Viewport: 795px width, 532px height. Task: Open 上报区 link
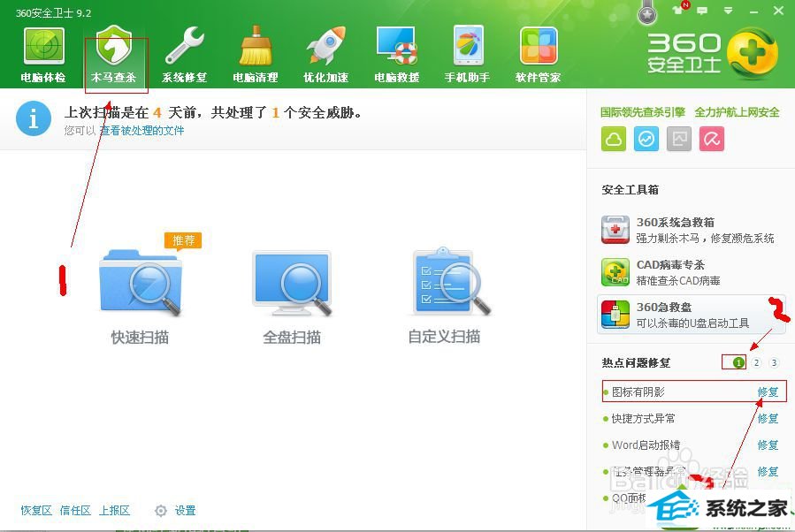tap(114, 511)
